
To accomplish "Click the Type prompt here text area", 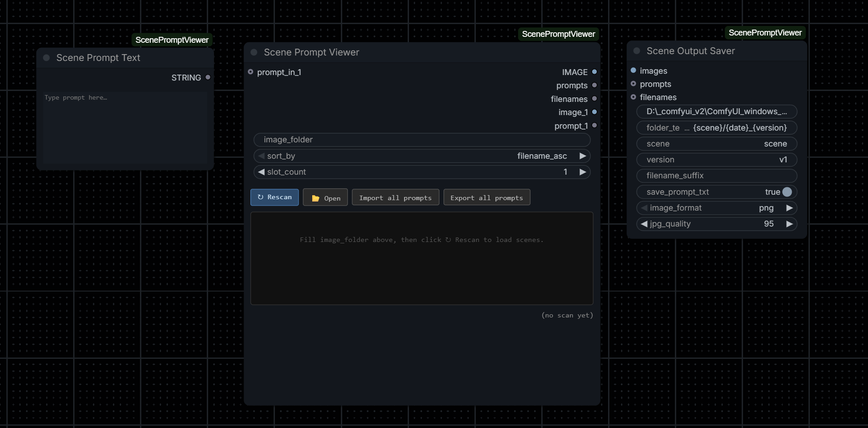I will point(125,128).
